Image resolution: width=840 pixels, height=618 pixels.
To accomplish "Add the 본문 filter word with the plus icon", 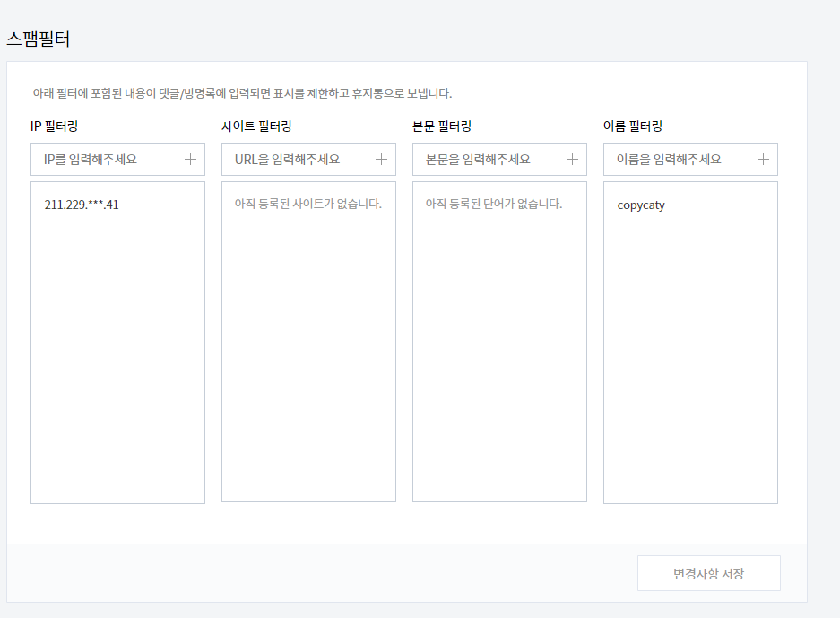I will point(572,159).
